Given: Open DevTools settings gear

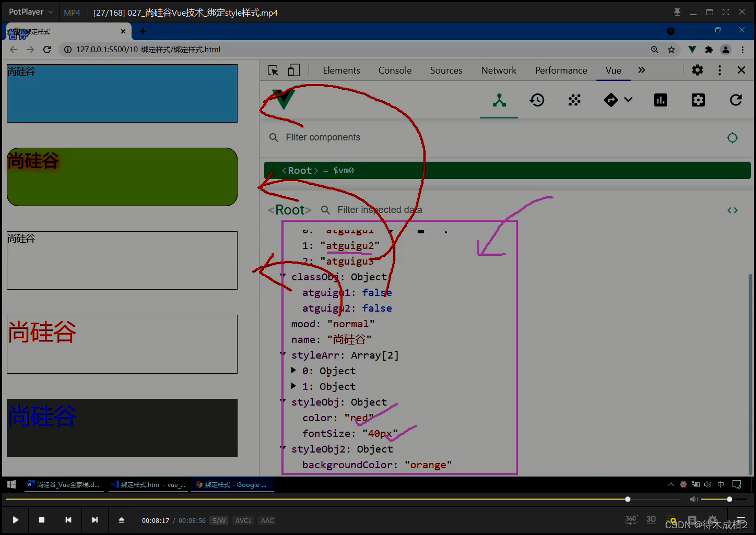Looking at the screenshot, I should tap(698, 70).
